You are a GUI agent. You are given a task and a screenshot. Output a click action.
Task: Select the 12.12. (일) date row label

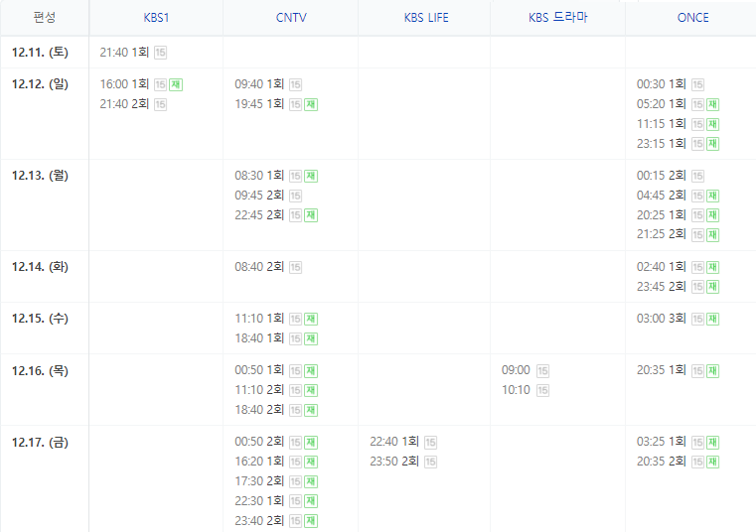click(40, 84)
